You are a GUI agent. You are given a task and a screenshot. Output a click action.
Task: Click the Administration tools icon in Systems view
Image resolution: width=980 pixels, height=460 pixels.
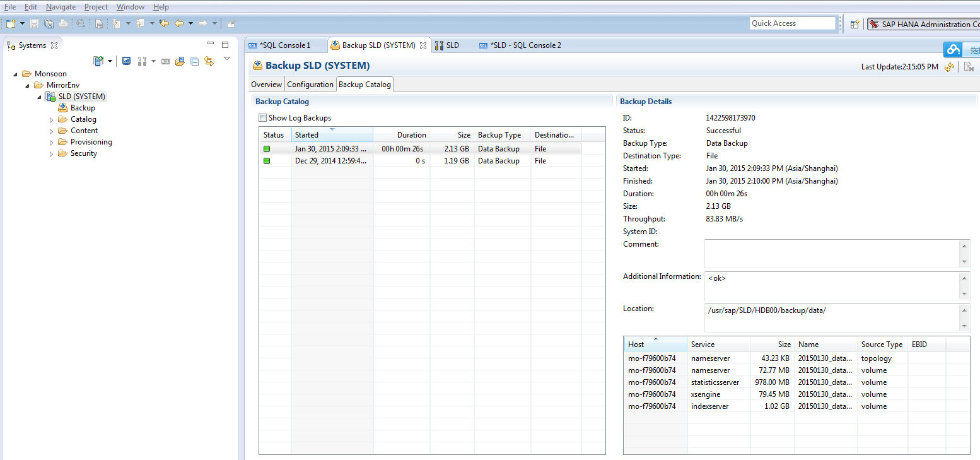142,61
